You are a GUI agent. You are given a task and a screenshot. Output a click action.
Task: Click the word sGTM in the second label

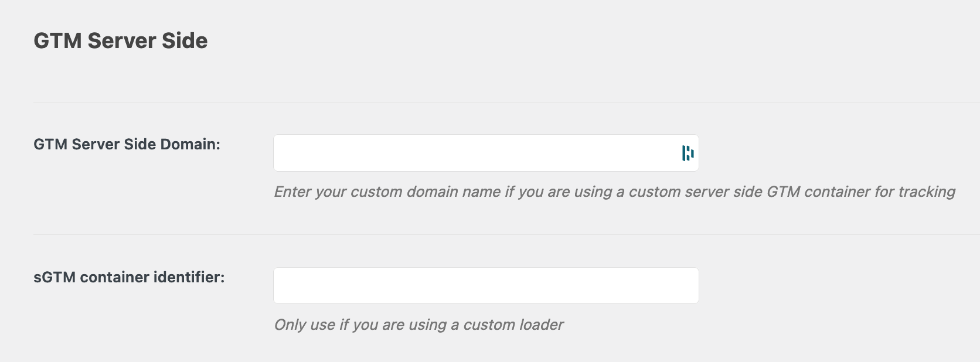tap(55, 277)
